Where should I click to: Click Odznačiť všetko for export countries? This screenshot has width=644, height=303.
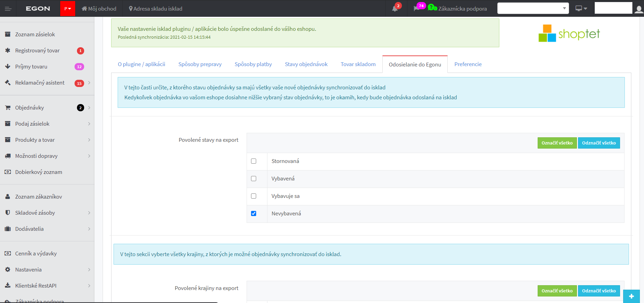pyautogui.click(x=599, y=291)
